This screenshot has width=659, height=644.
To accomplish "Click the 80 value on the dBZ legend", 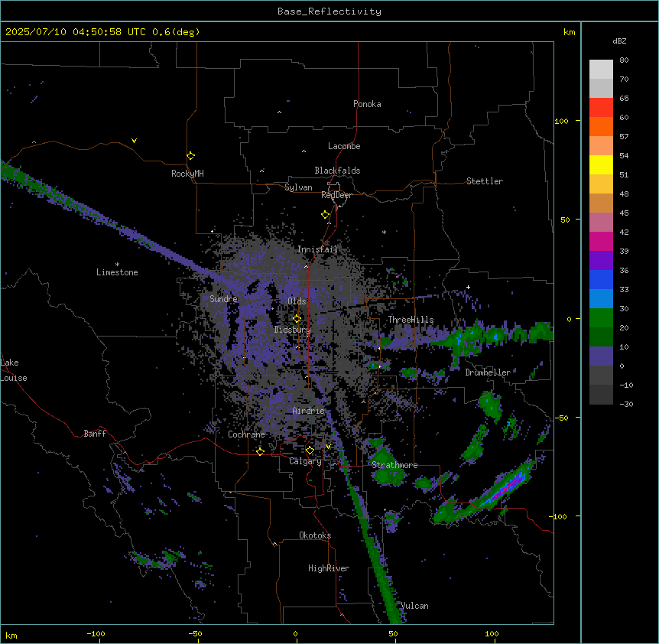I will click(624, 60).
